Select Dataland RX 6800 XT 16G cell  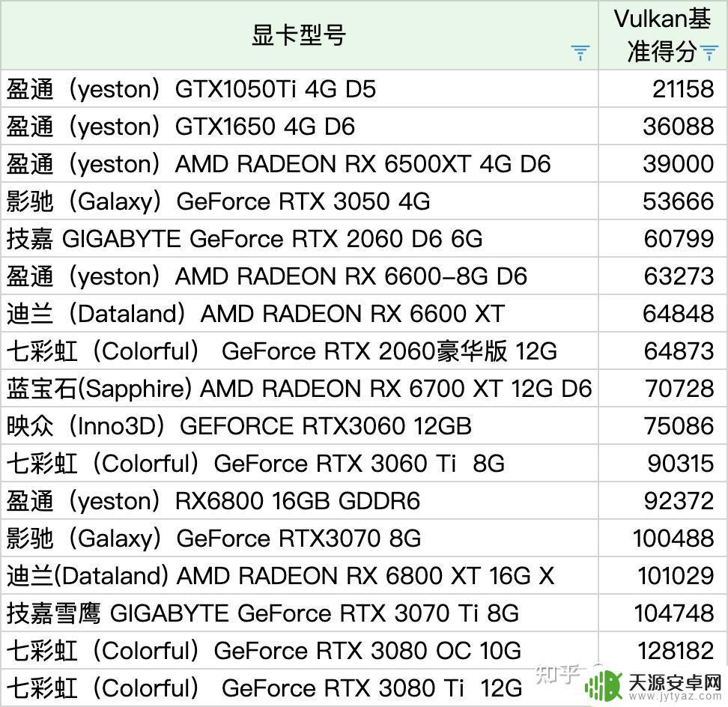300,576
